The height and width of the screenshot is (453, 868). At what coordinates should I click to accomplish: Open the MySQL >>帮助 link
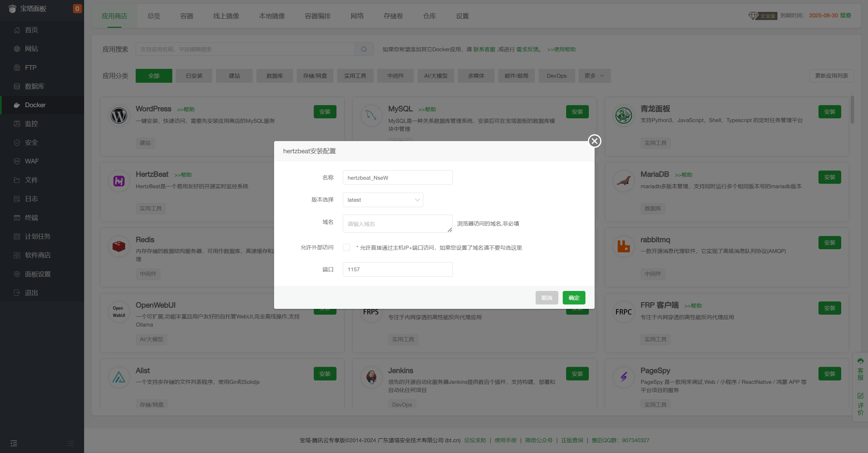click(x=427, y=110)
